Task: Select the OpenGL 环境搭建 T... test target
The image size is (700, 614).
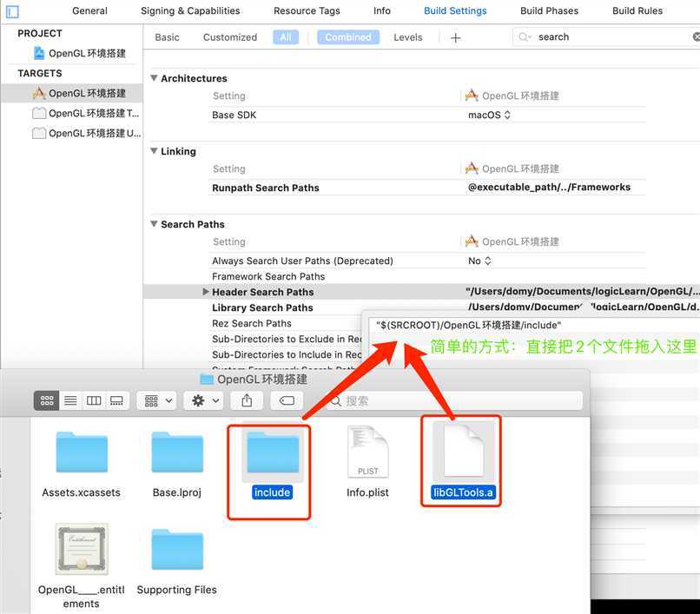Action: point(86,114)
